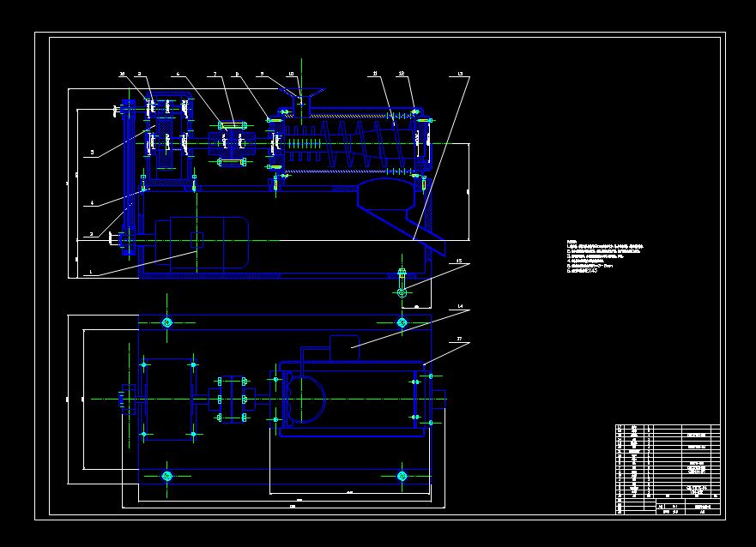
Task: Click part callout number 10
Action: pyautogui.click(x=291, y=74)
